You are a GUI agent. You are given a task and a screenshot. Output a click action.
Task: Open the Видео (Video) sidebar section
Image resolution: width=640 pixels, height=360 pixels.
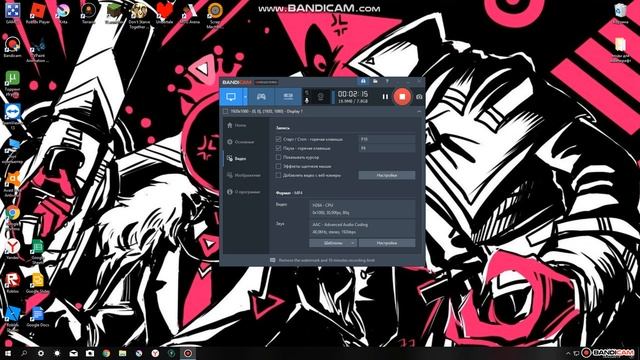[x=236, y=158]
